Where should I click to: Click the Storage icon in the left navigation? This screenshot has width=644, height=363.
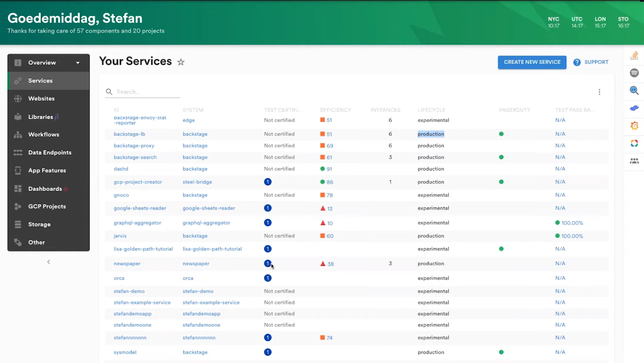pos(17,224)
